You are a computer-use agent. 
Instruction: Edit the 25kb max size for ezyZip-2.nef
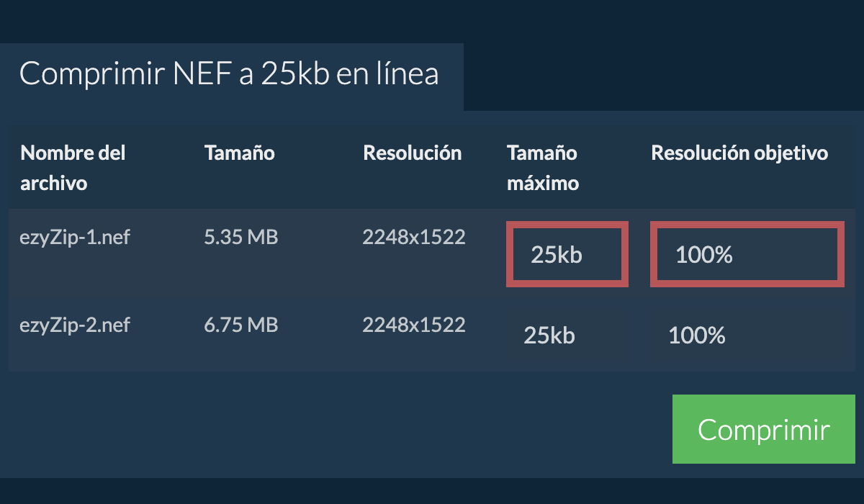pyautogui.click(x=567, y=336)
